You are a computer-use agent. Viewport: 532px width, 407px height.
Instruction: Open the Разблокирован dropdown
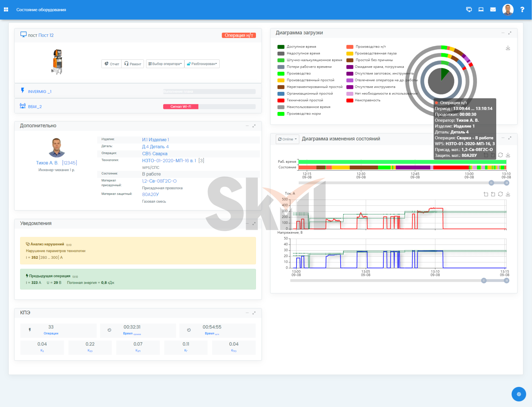click(x=202, y=64)
